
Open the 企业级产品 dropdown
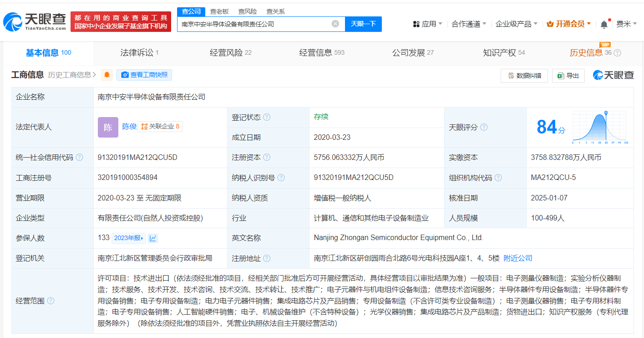click(516, 24)
